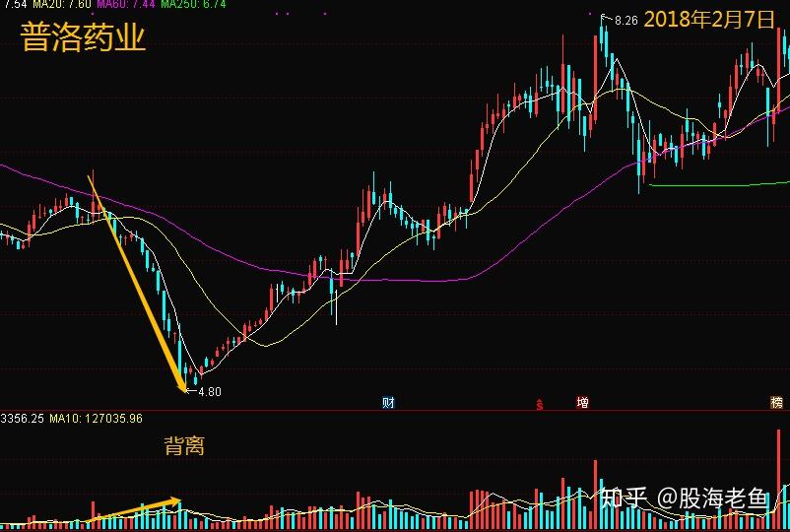This screenshot has width=790, height=532.
Task: Click the 4.80 low price label
Action: (x=210, y=391)
